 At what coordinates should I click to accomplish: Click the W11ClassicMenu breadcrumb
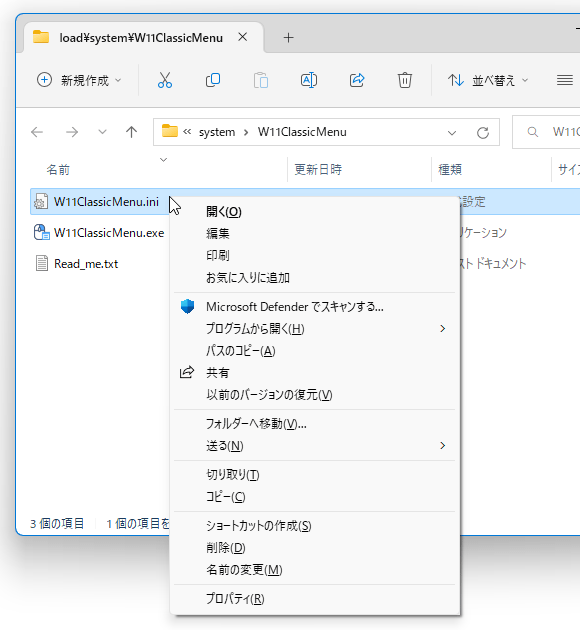(x=302, y=132)
